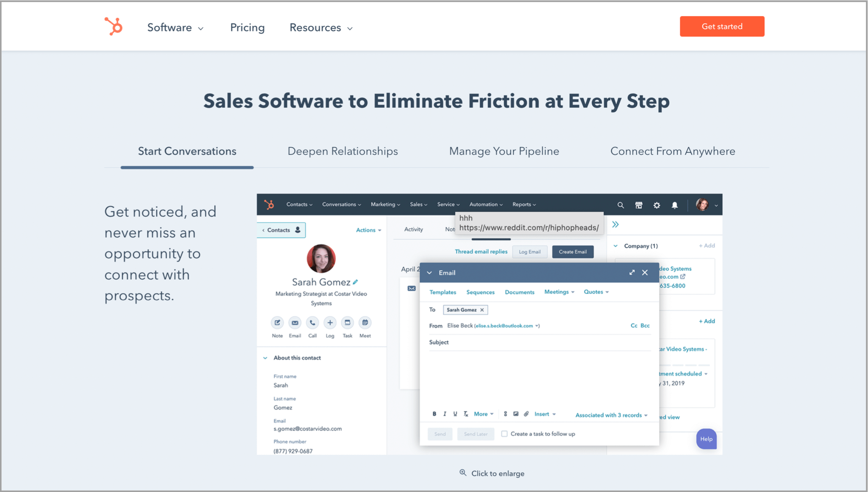The image size is (868, 492).
Task: Click the Note icon under Sarah Gomez
Action: pos(277,323)
